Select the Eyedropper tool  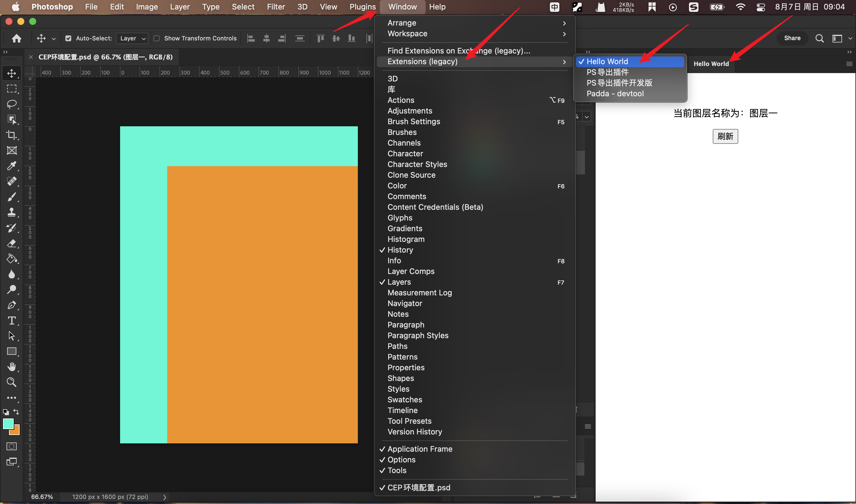tap(12, 166)
